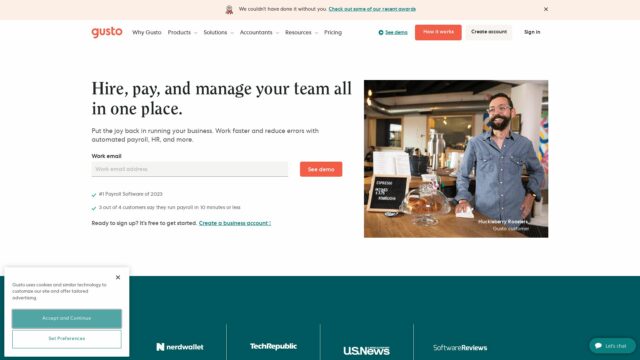Click the award ribbon icon in banner

pyautogui.click(x=229, y=9)
